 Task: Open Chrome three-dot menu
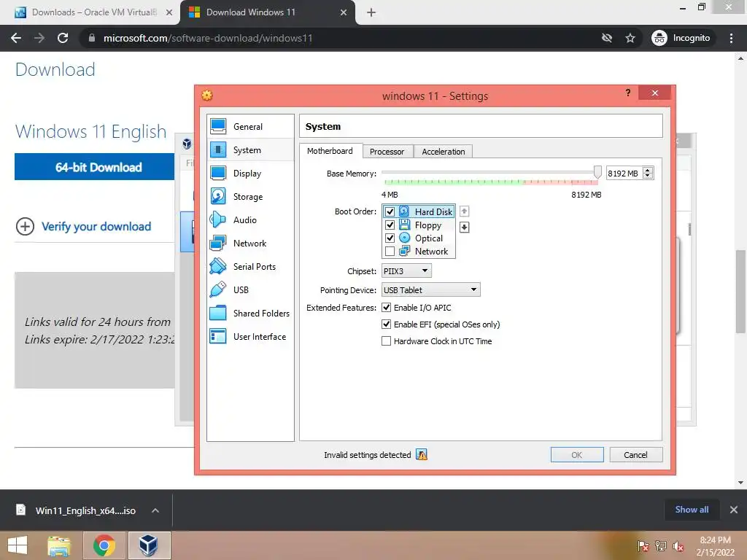pyautogui.click(x=731, y=38)
